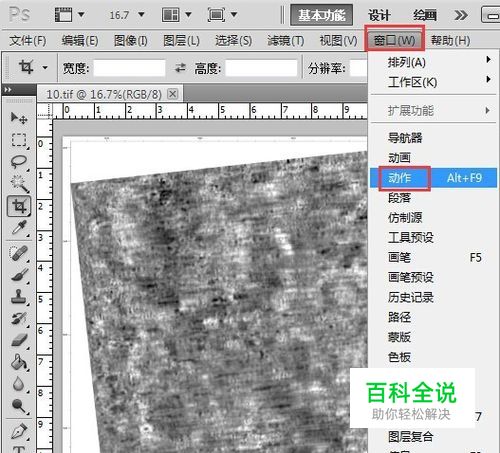Choose 导航器 in the Window menu
This screenshot has width=500, height=453.
433,138
